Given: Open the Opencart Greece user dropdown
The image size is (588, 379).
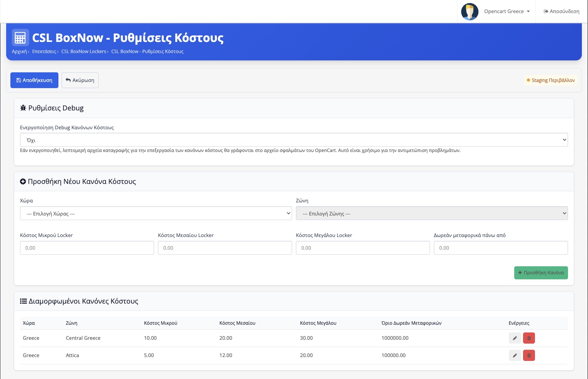Looking at the screenshot, I should [x=507, y=12].
